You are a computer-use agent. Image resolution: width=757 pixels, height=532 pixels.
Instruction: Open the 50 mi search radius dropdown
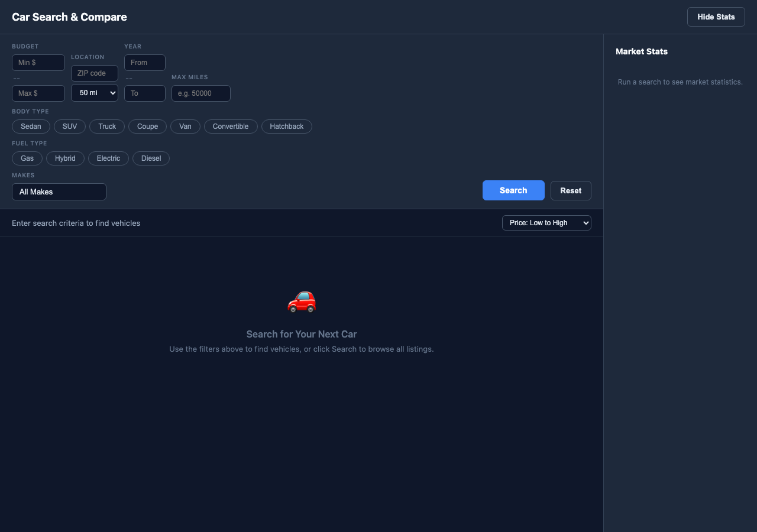pos(94,92)
